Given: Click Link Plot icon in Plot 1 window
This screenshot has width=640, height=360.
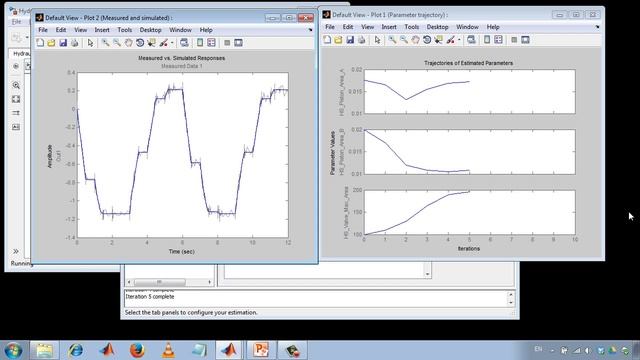Looking at the screenshot, I should (471, 40).
